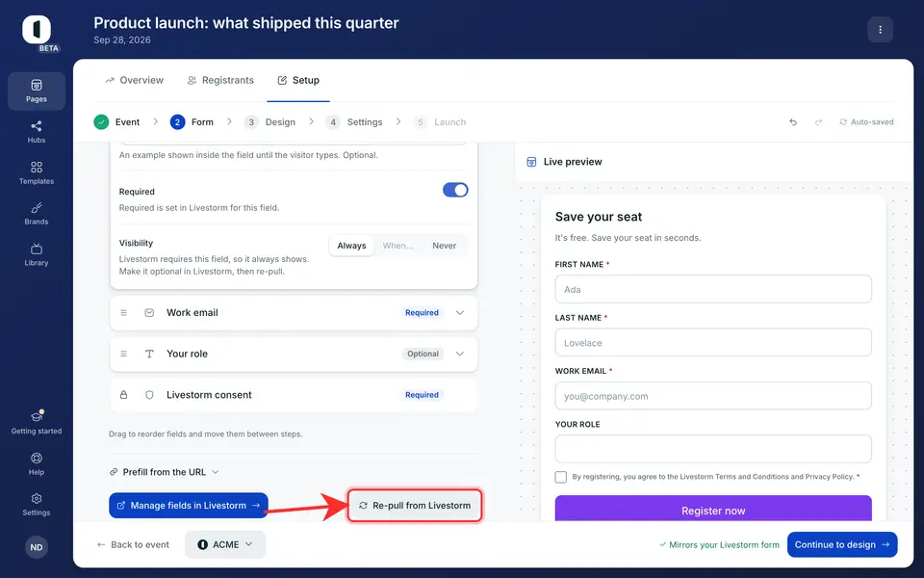The width and height of the screenshot is (924, 578).
Task: Open the three-dot more options menu
Action: 881,30
